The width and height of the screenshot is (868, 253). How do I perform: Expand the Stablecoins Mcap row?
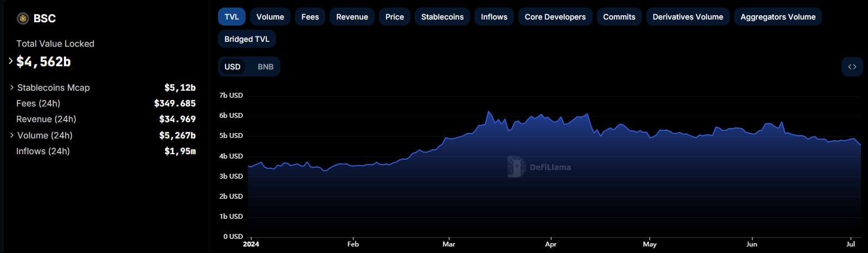[x=12, y=87]
